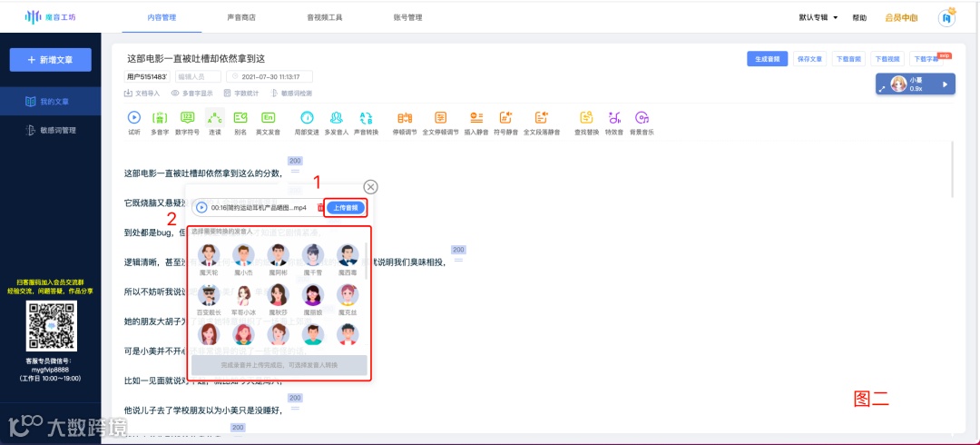The image size is (980, 445).
Task: Click the 魔音工坊 logo
Action: tap(50, 17)
